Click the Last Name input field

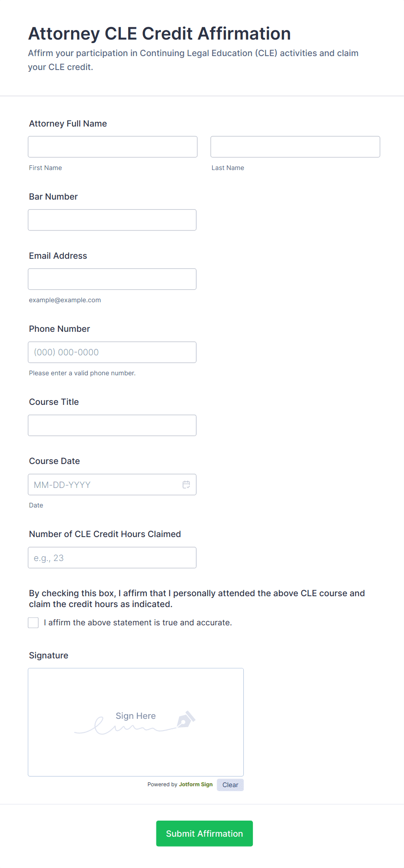[295, 147]
